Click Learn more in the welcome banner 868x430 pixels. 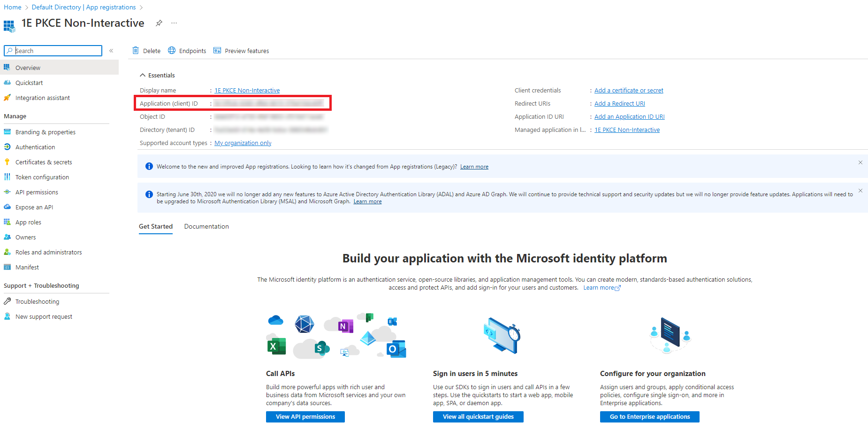474,167
